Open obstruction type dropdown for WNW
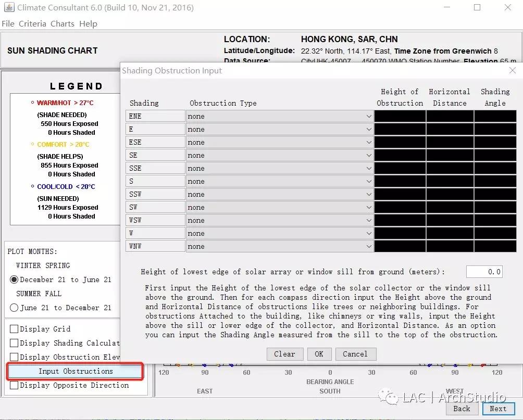This screenshot has width=523, height=420. (x=280, y=246)
